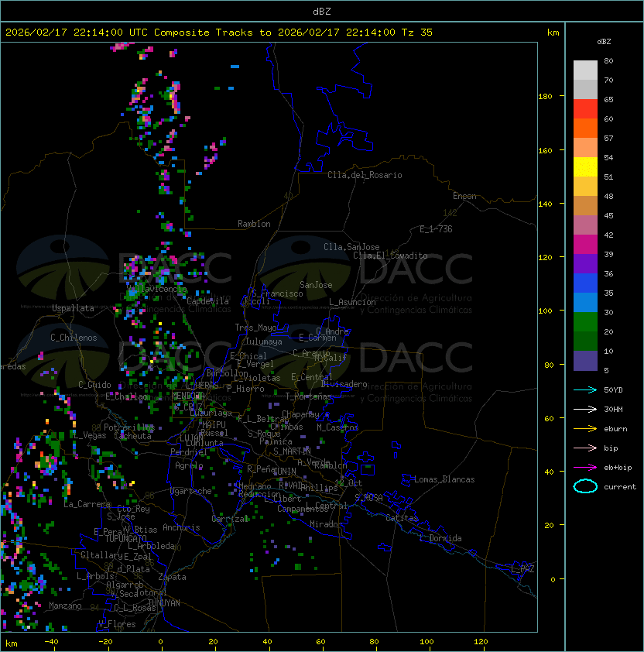The height and width of the screenshot is (652, 644).
Task: Click the 'Tres_Mayo' map label
Action: (255, 328)
